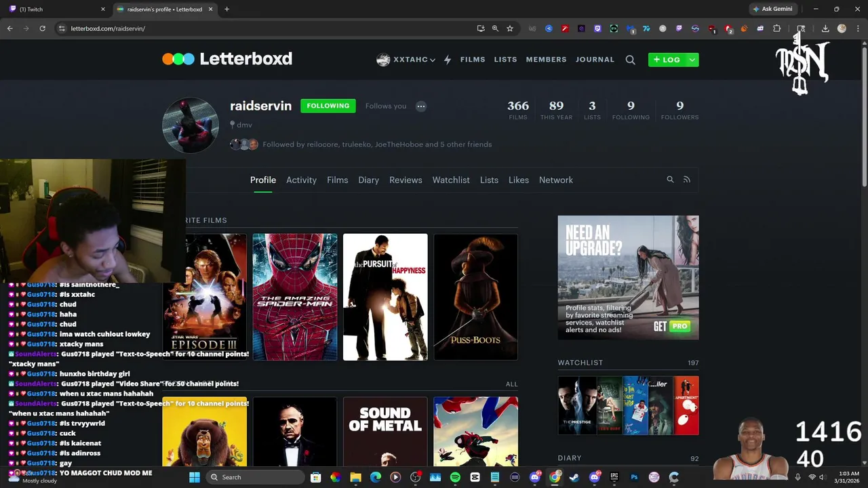868x488 pixels.
Task: Open the 3 Lists stat link
Action: 592,110
